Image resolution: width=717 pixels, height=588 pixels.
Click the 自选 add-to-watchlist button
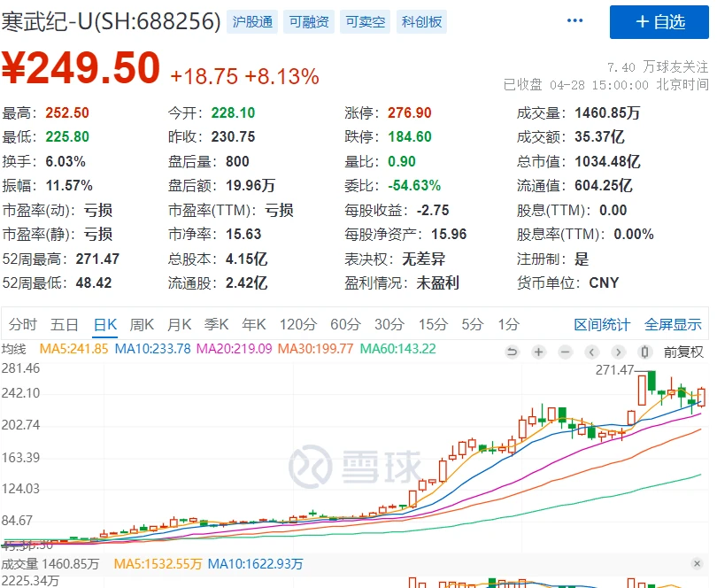659,21
